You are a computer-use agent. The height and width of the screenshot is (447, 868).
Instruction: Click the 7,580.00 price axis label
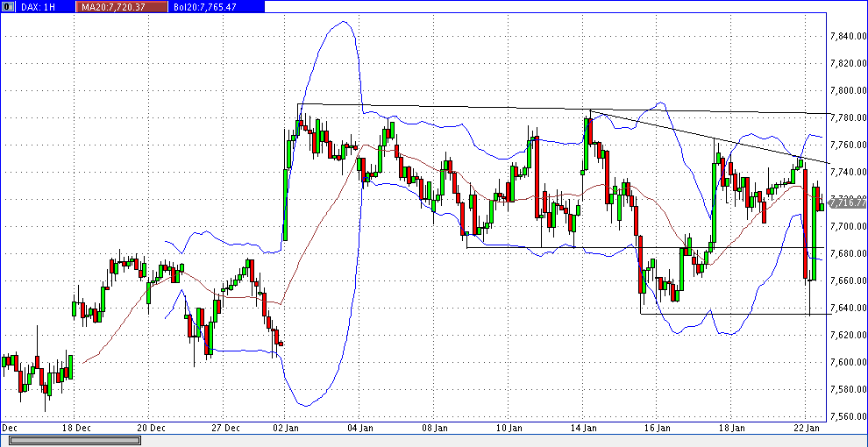pos(848,389)
